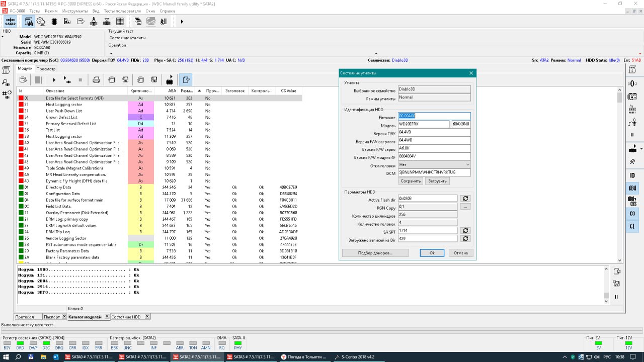Click the SATA2 port icon in toolbar
Image resolution: width=644 pixels, height=362 pixels.
10,22
